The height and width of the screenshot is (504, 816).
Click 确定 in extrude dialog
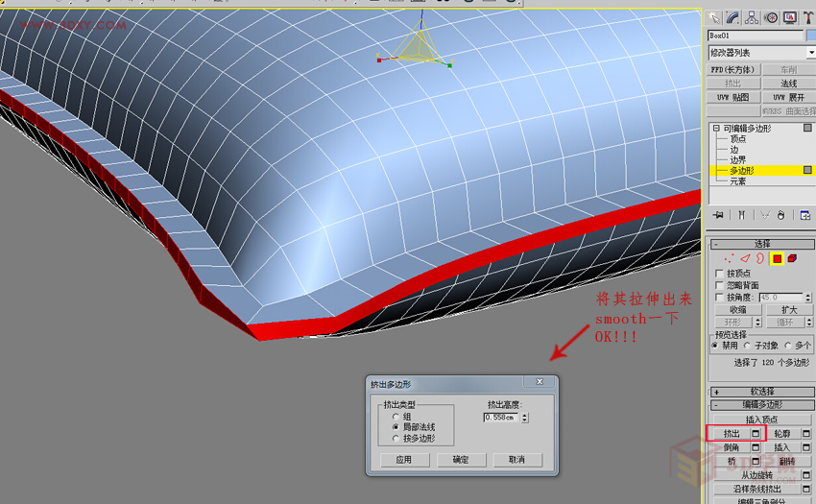click(461, 460)
